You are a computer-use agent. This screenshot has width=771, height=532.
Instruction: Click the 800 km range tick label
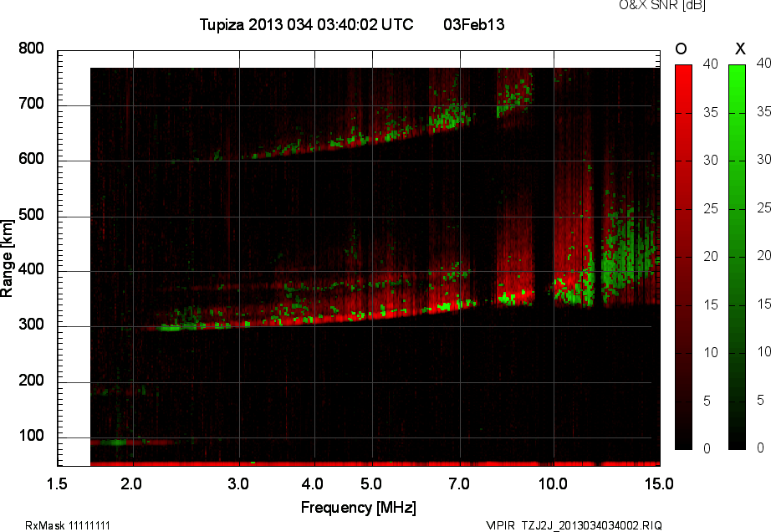click(x=32, y=49)
